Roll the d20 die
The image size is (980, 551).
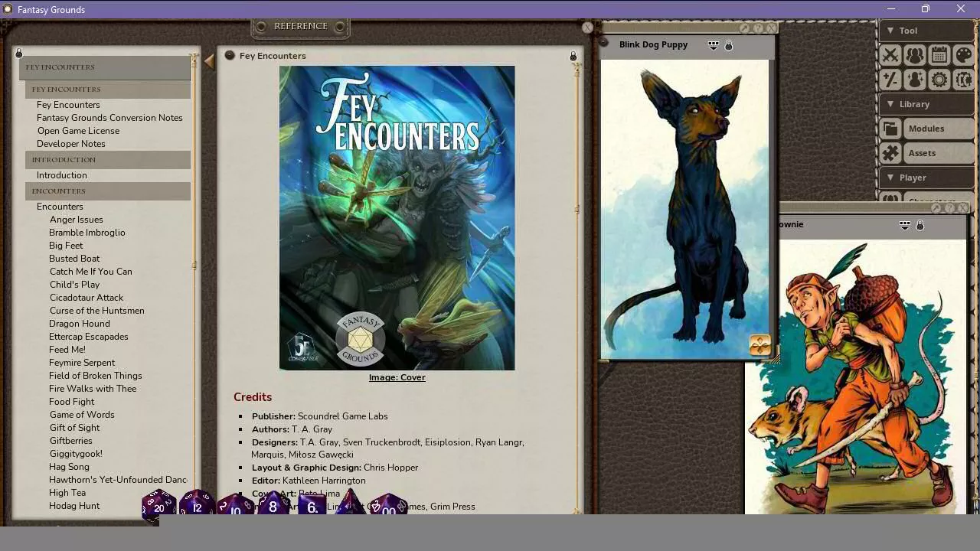(158, 506)
